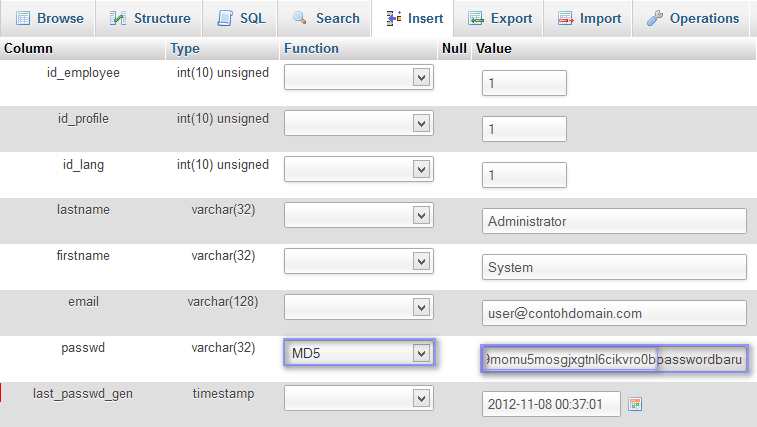The width and height of the screenshot is (757, 427).
Task: Click the email value field
Action: tap(614, 313)
